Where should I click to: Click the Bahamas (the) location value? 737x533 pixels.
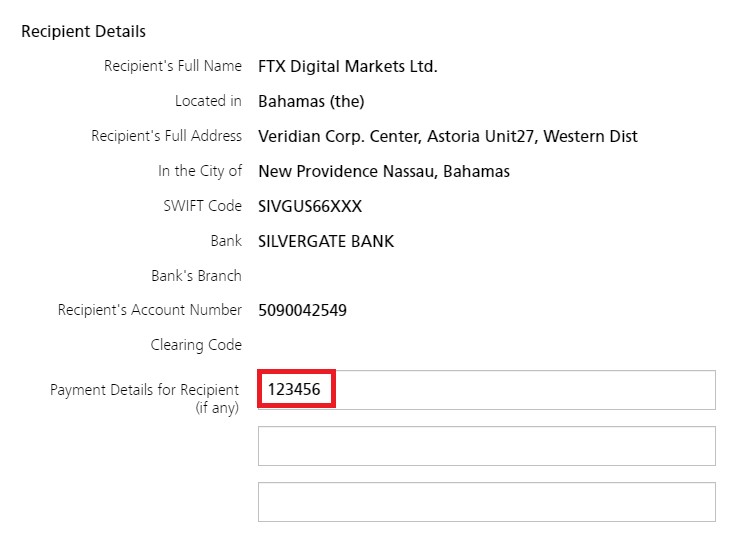tap(311, 102)
